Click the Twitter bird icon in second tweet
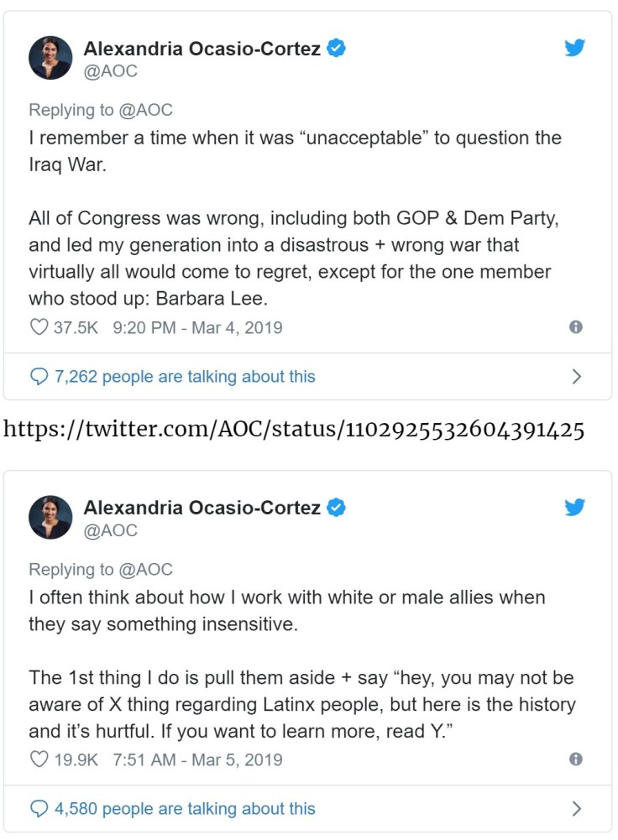The width and height of the screenshot is (618, 840). 575,507
